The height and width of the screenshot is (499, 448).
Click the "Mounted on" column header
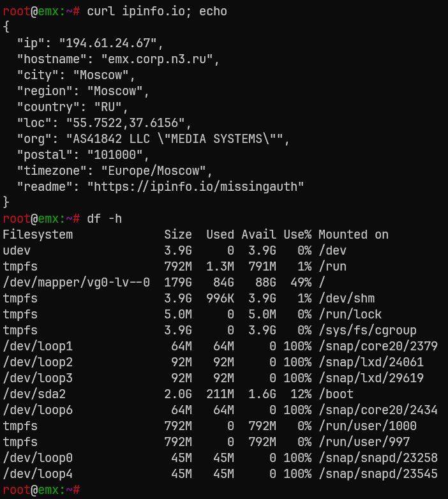[353, 234]
